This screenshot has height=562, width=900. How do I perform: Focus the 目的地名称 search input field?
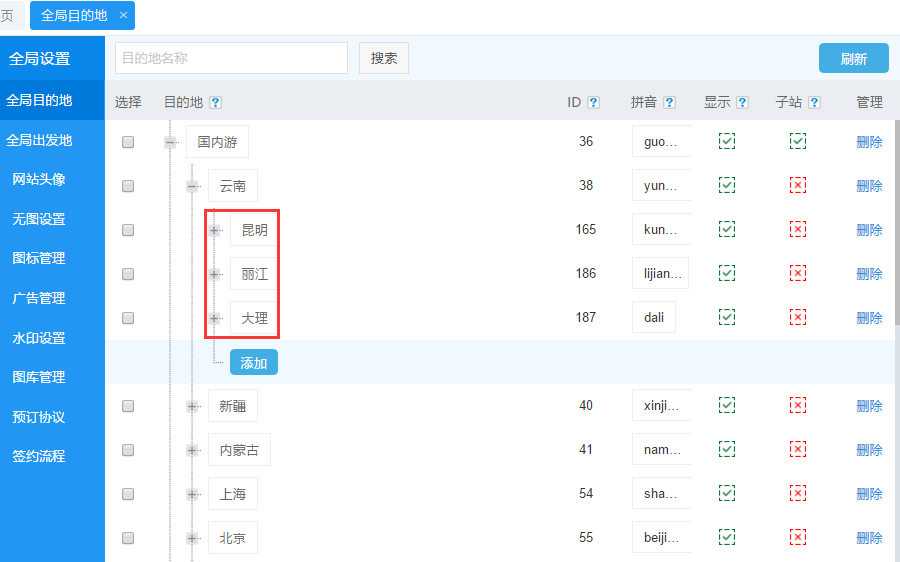pyautogui.click(x=231, y=58)
